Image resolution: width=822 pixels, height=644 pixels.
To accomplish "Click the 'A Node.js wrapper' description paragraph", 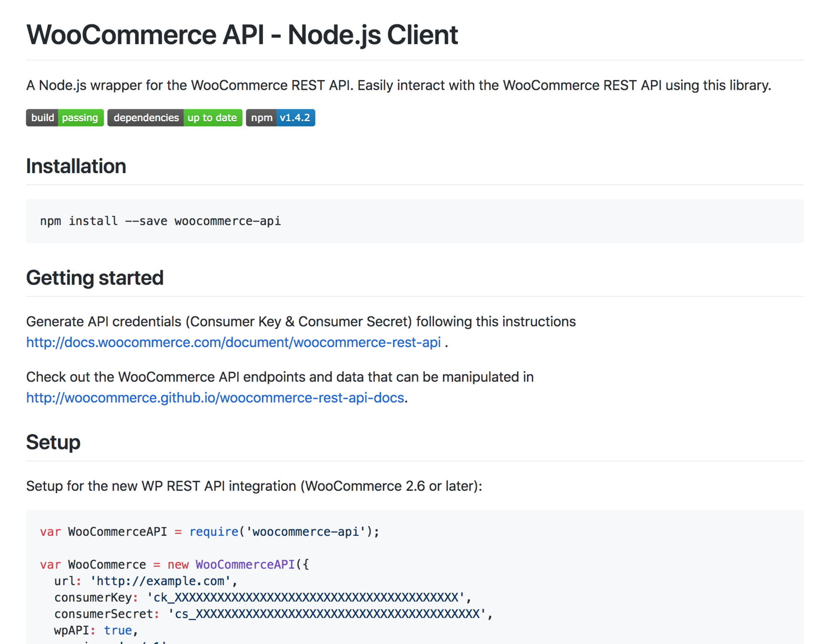I will pos(399,85).
